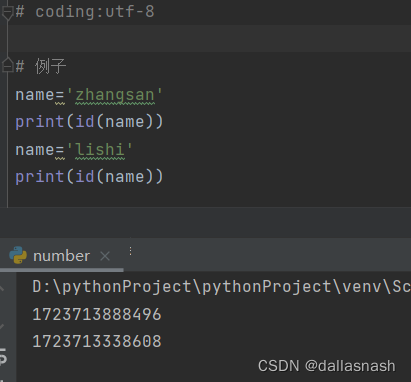Click the output value 1723713338608
This screenshot has width=411, height=382.
[x=97, y=341]
